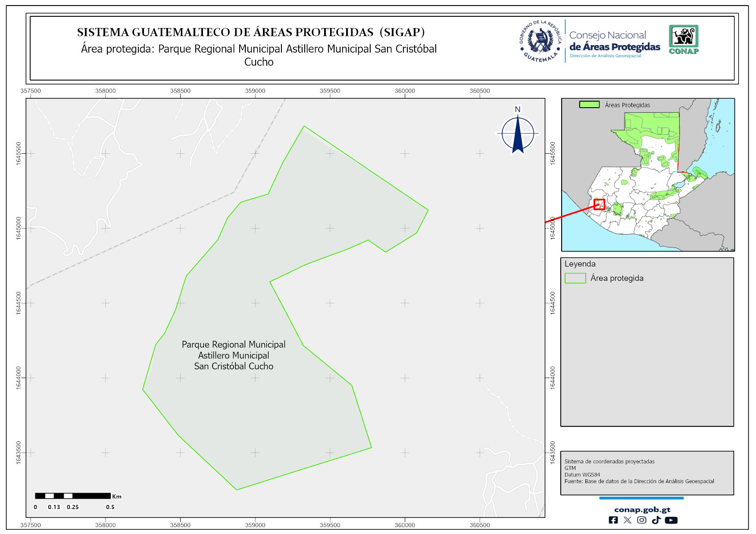The height and width of the screenshot is (534, 756).
Task: Open the TikTok social icon
Action: tap(656, 520)
